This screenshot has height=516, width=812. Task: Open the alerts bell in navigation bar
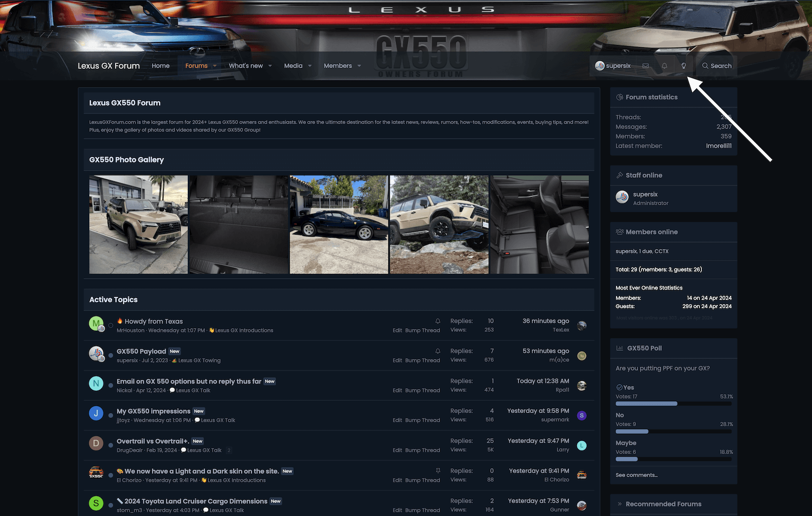pyautogui.click(x=664, y=66)
